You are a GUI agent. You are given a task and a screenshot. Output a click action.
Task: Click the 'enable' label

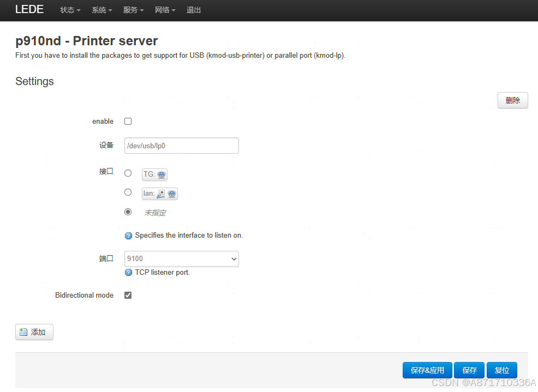point(103,122)
